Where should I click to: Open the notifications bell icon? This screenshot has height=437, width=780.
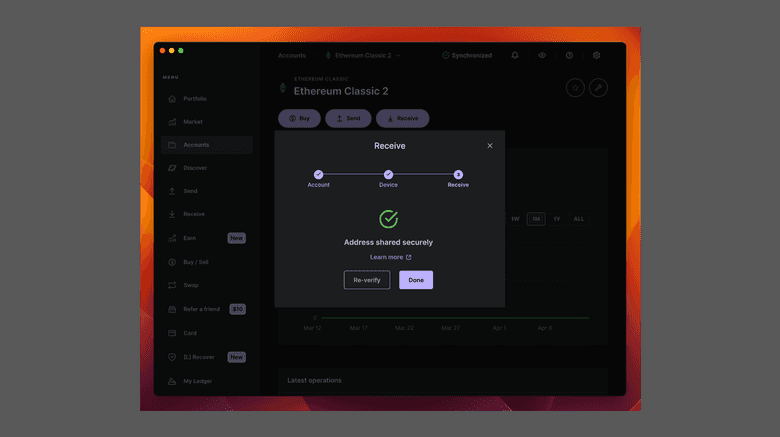coord(515,56)
